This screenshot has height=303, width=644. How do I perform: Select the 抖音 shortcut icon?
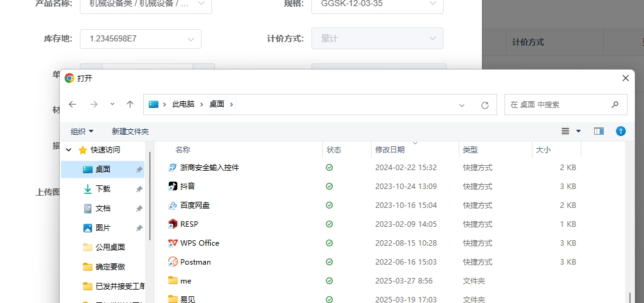tap(172, 186)
